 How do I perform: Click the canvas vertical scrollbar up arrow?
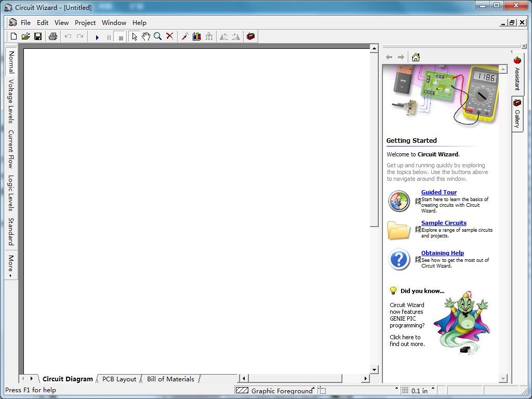pos(374,48)
